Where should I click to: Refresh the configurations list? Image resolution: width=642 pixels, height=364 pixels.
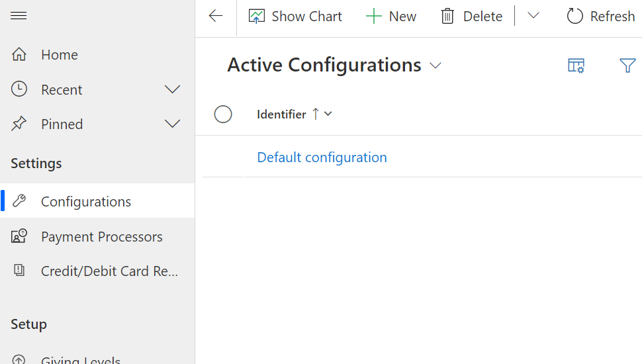click(x=600, y=17)
